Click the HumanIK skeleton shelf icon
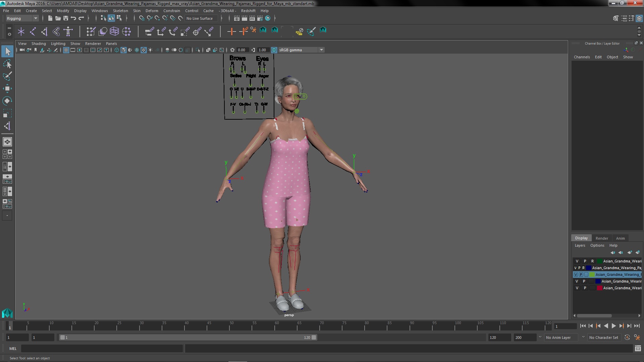The image size is (644, 362). click(x=68, y=32)
